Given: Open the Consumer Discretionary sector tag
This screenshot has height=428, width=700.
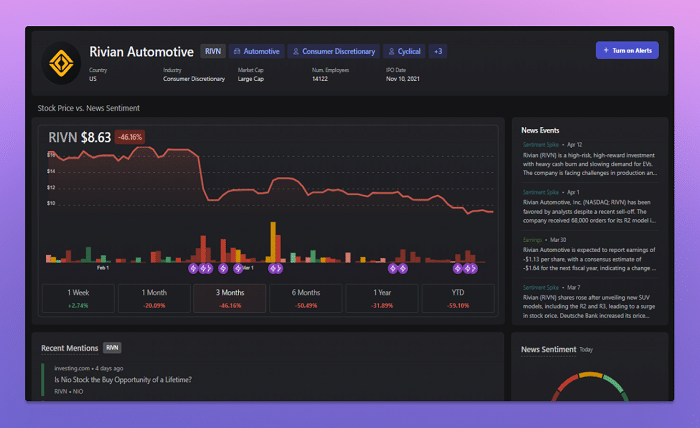Looking at the screenshot, I should pyautogui.click(x=333, y=51).
